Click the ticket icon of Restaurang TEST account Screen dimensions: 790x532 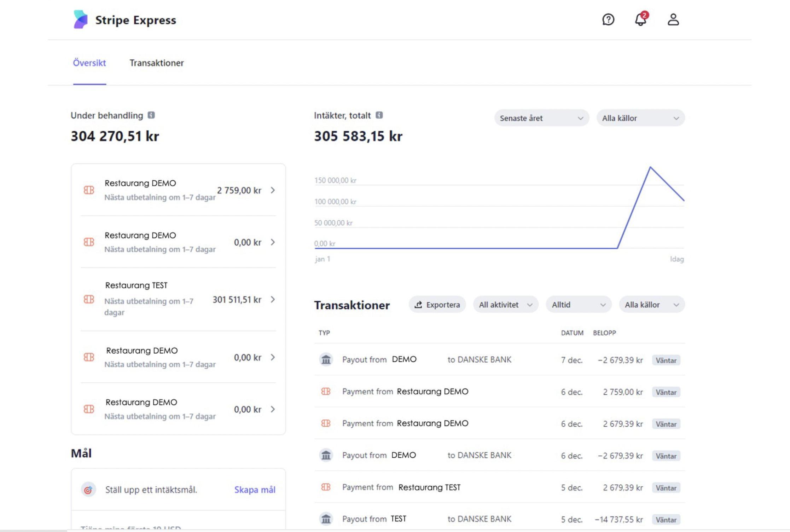(89, 299)
